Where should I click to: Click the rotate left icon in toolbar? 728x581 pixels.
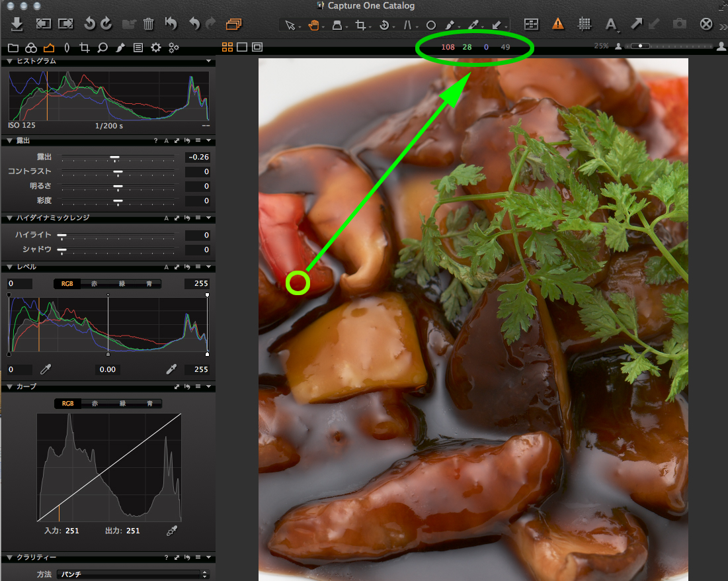pos(90,24)
